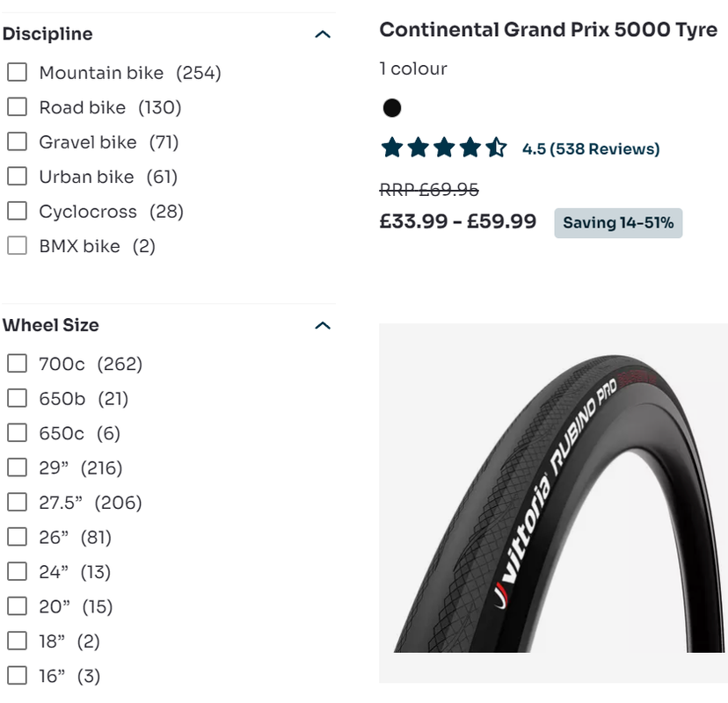Tick the Mountain bike checkbox
Viewport: 728px width, 703px height.
[18, 73]
